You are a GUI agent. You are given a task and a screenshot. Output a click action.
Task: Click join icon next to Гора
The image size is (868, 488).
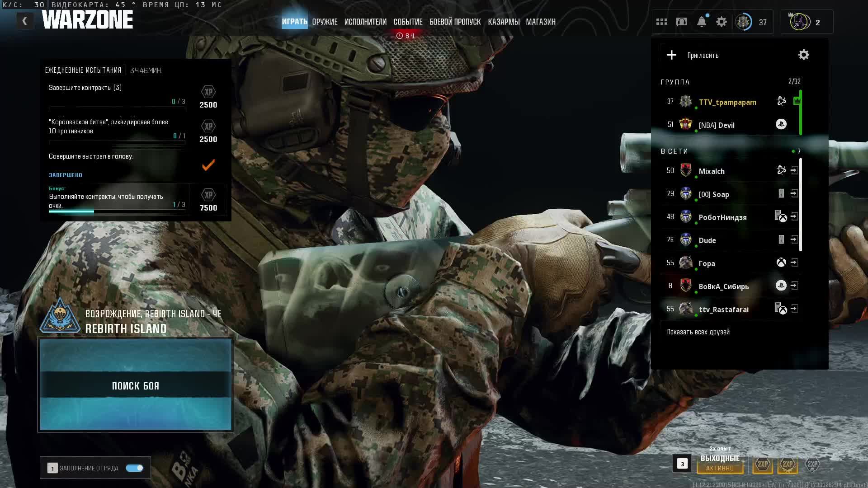point(794,263)
